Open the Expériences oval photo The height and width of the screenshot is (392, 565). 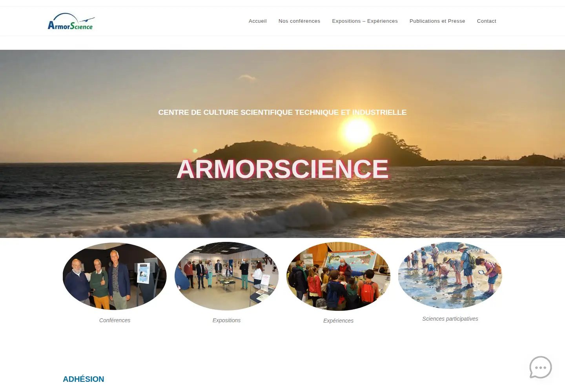tap(338, 276)
